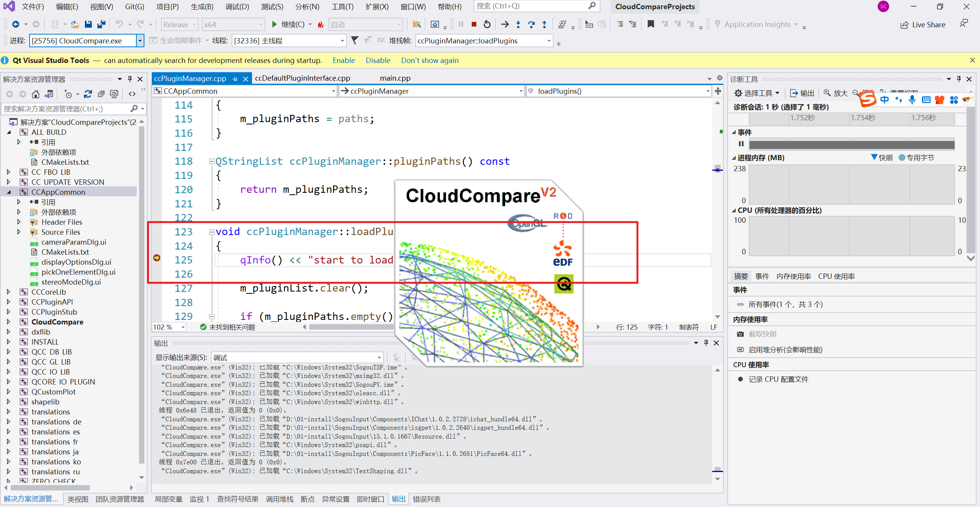The height and width of the screenshot is (507, 980).
Task: Step Into the next statement
Action: click(x=518, y=24)
